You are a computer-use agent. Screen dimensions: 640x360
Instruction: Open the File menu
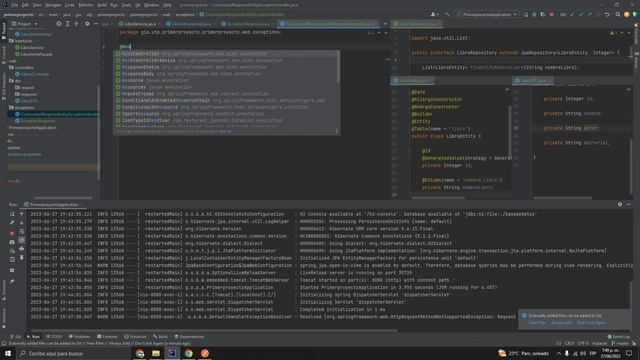tap(15, 5)
